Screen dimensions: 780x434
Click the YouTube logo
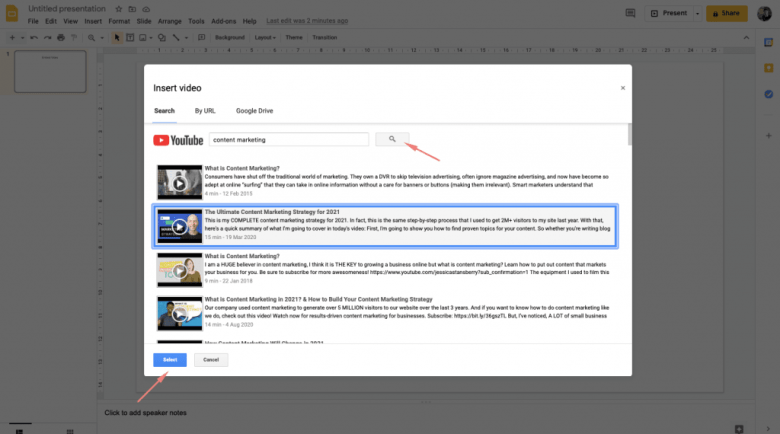click(178, 140)
